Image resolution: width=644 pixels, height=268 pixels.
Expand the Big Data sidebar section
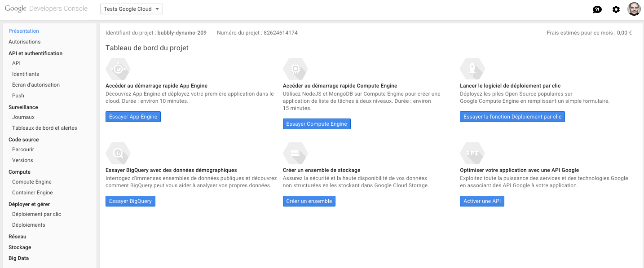19,258
